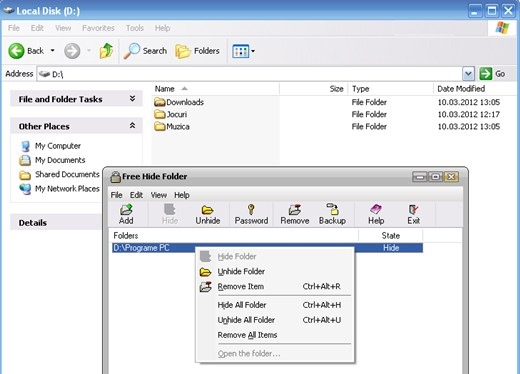
Task: Click the Add folder icon in Free Hide Folder
Action: click(126, 210)
